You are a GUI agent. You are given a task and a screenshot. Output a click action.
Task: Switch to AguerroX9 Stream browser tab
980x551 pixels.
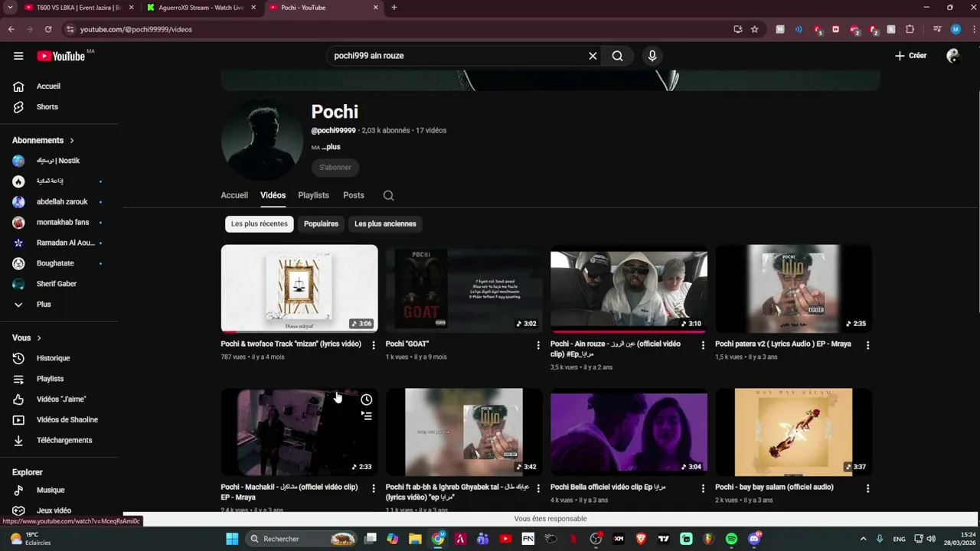202,8
